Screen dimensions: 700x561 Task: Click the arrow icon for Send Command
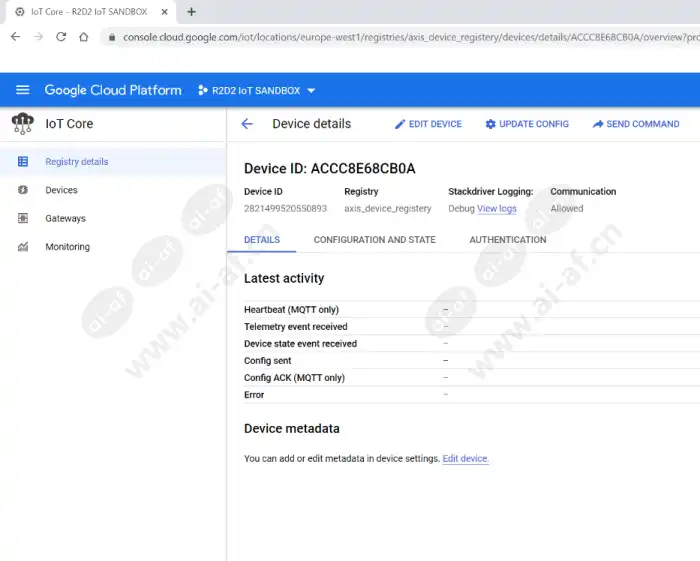[x=598, y=124]
